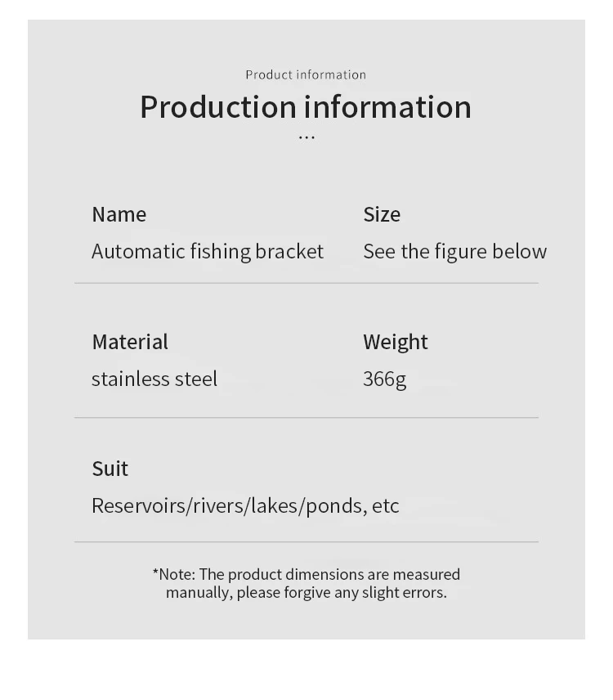The image size is (613, 700).
Task: Click the 'Size' field label
Action: (382, 214)
